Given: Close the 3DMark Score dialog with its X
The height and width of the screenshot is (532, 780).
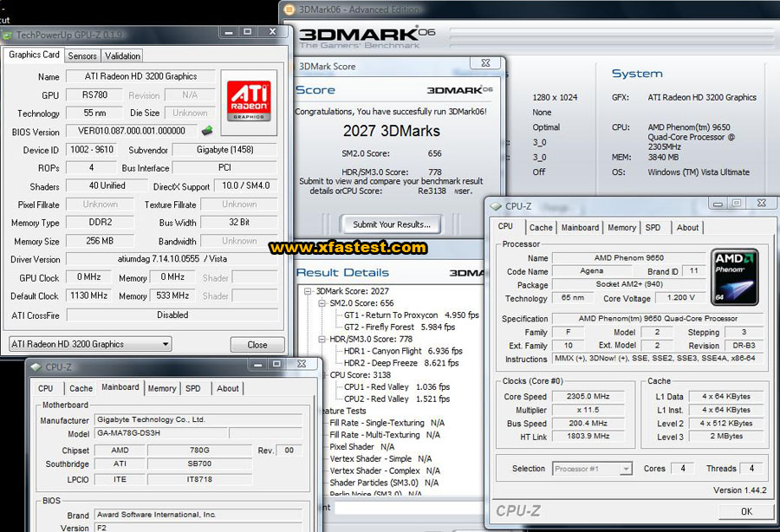Looking at the screenshot, I should click(x=485, y=63).
